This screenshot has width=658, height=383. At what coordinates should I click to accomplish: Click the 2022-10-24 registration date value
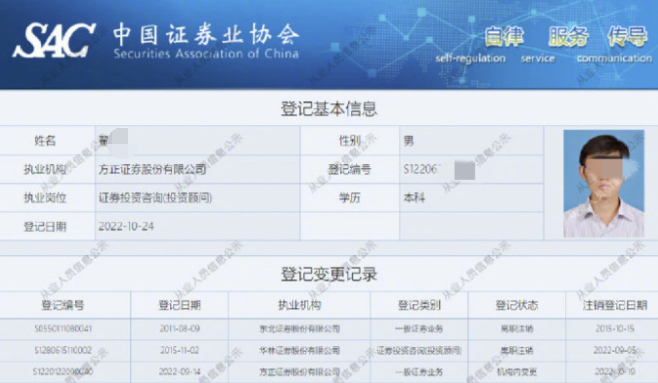[x=126, y=227]
